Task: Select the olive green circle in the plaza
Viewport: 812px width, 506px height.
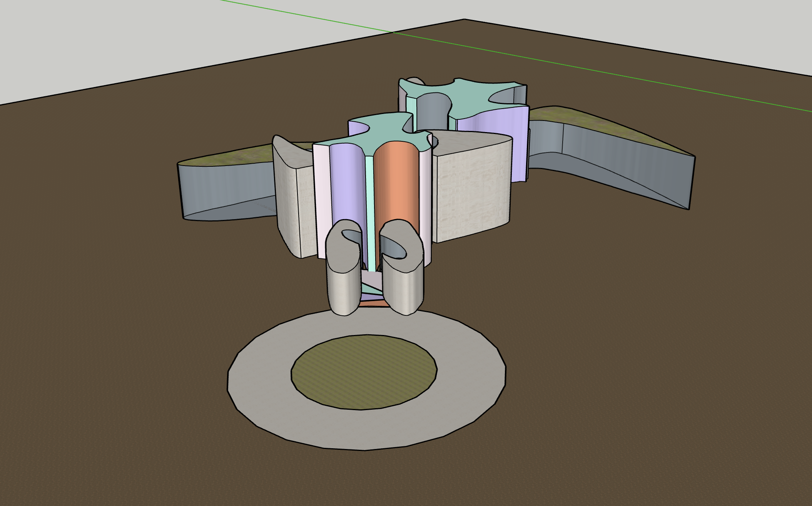Action: click(x=364, y=372)
